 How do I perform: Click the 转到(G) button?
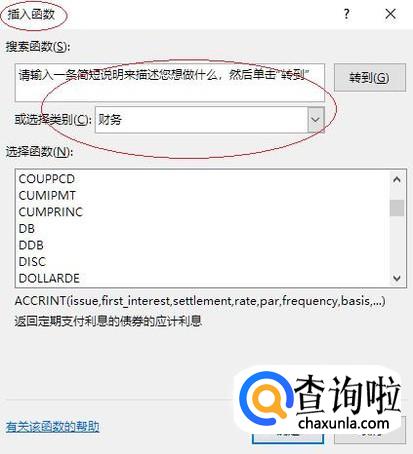370,78
